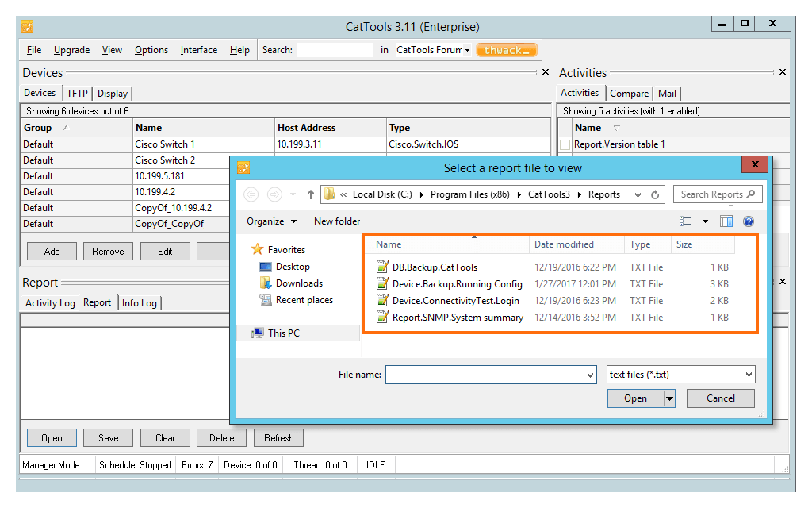
Task: Refresh the Reports folder via the refresh icon
Action: coord(654,194)
